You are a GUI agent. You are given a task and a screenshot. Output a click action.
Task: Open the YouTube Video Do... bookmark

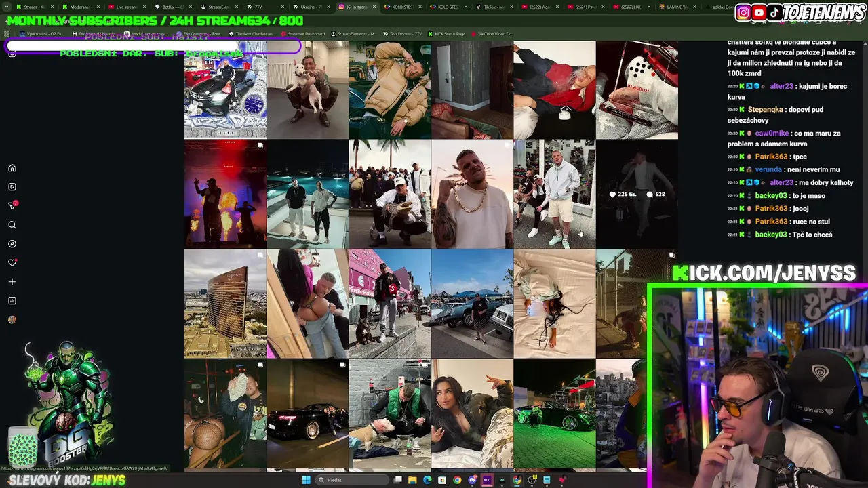(x=492, y=33)
